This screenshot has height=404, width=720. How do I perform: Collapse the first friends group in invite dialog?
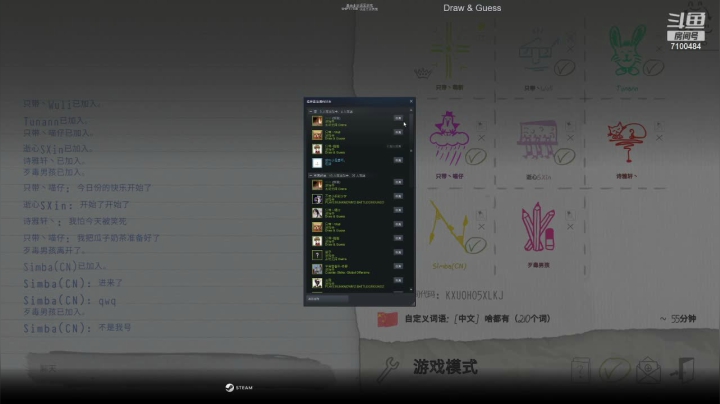[311, 112]
